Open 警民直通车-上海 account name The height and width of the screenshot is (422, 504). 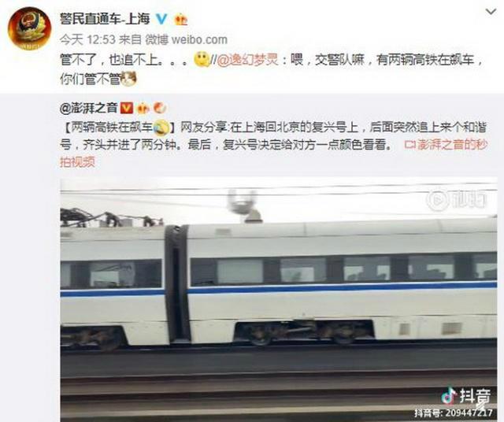[105, 19]
